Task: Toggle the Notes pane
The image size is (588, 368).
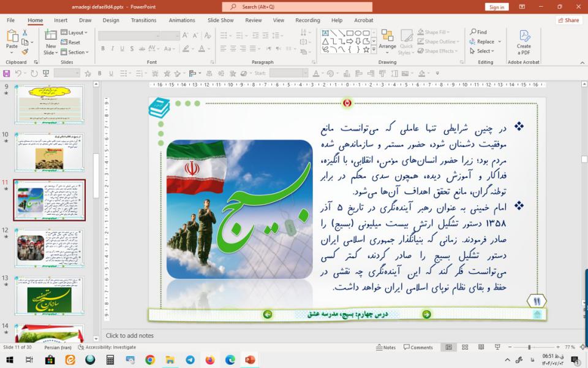Action: (x=386, y=347)
